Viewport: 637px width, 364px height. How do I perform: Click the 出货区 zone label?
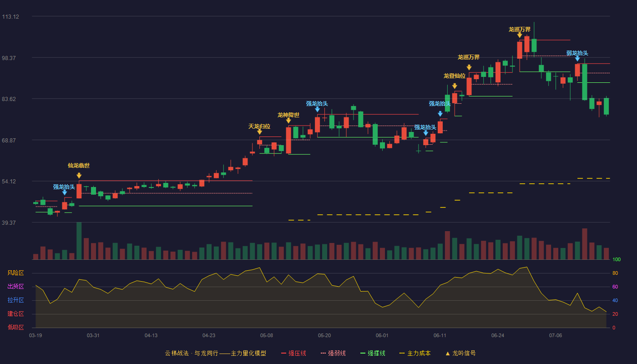(x=15, y=287)
